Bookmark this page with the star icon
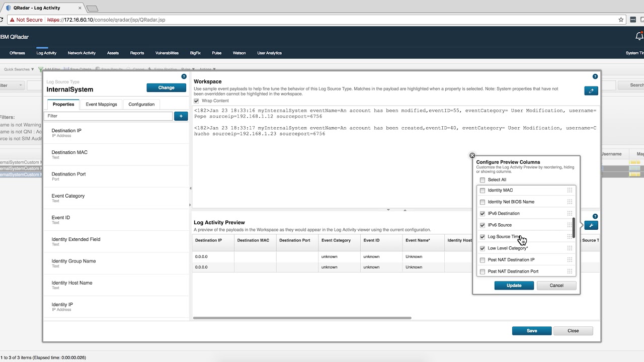The width and height of the screenshot is (644, 362). [621, 20]
